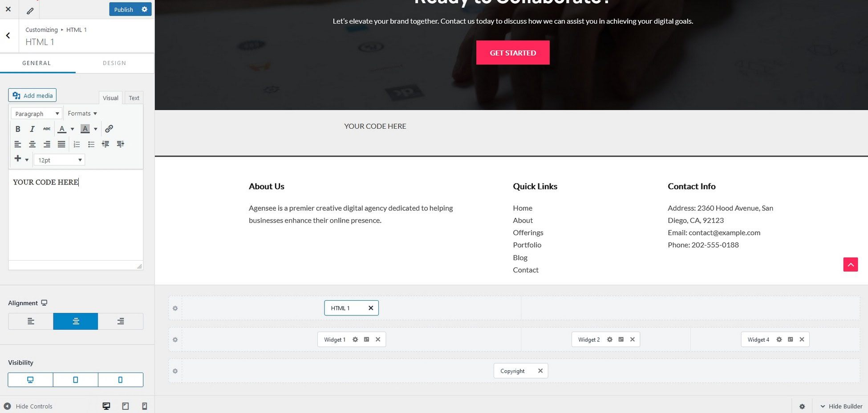Viewport: 868px width, 413px height.
Task: Open settings for the HTML 1 builder row
Action: coord(175,308)
